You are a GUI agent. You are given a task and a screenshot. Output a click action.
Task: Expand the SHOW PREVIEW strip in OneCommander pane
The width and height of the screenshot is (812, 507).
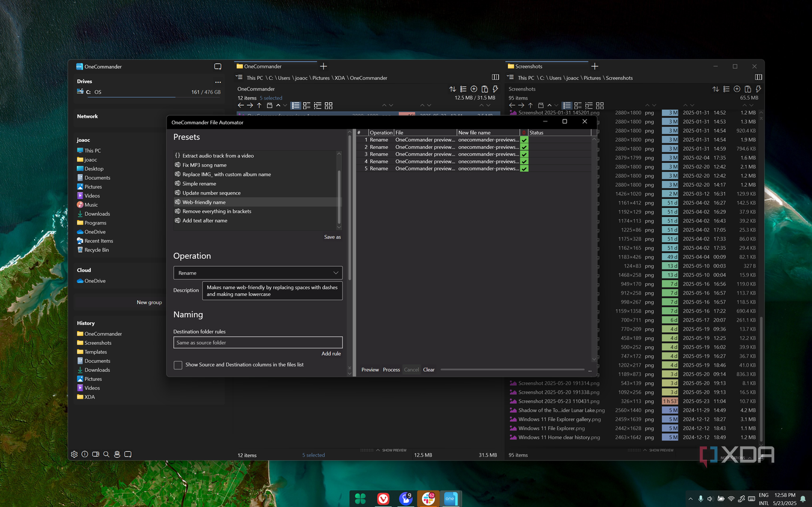[383, 450]
